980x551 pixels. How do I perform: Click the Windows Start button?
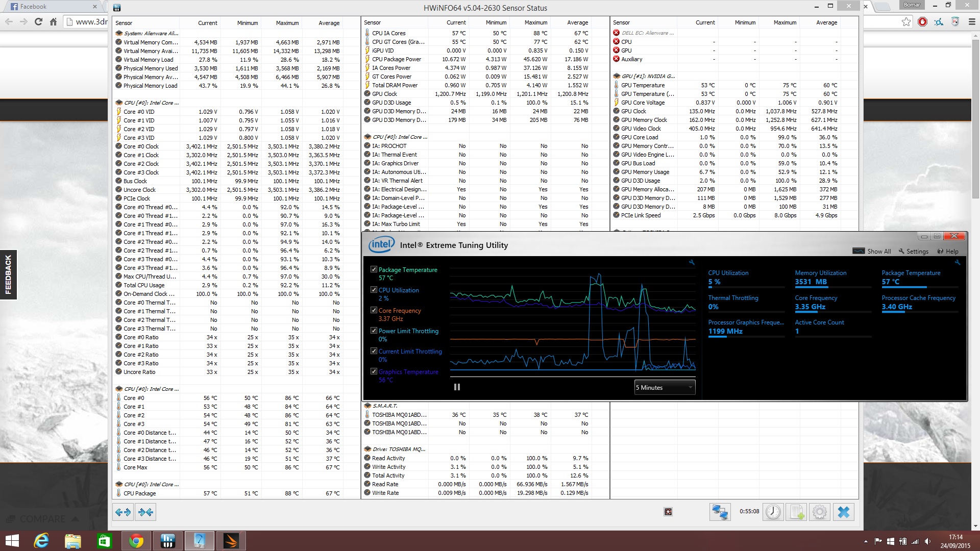[12, 541]
